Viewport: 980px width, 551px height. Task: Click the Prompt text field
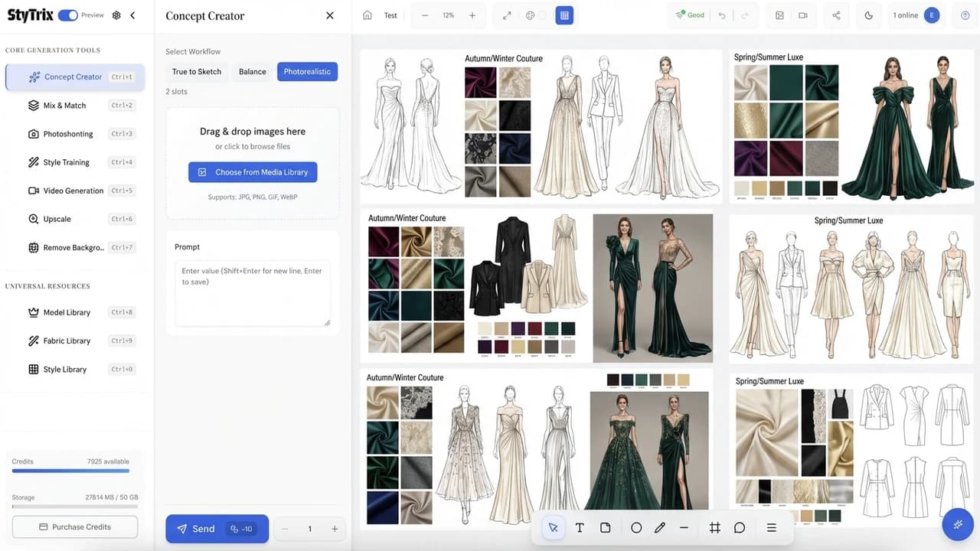click(253, 292)
